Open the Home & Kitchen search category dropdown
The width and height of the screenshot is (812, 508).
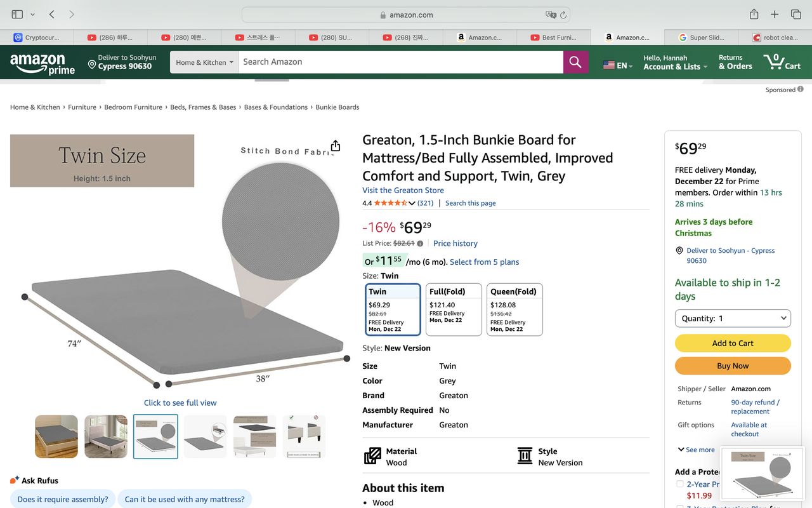(204, 62)
